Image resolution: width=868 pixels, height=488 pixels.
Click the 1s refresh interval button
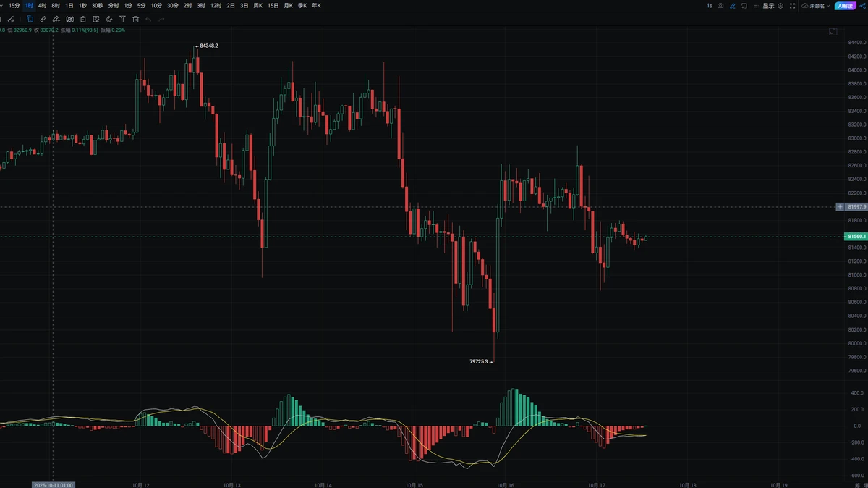tap(710, 6)
